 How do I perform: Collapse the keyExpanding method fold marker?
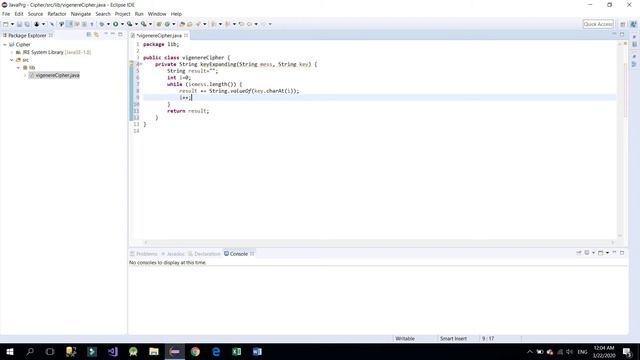coord(141,64)
